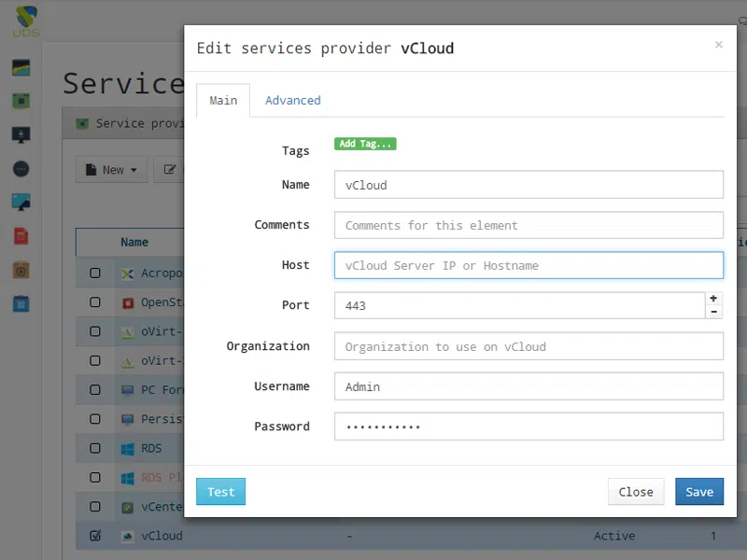The height and width of the screenshot is (560, 747).
Task: Click the Port field showing 443
Action: (519, 305)
